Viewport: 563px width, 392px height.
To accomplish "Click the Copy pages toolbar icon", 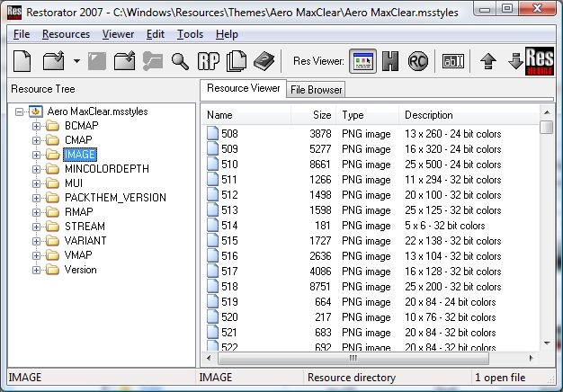I will pyautogui.click(x=237, y=61).
